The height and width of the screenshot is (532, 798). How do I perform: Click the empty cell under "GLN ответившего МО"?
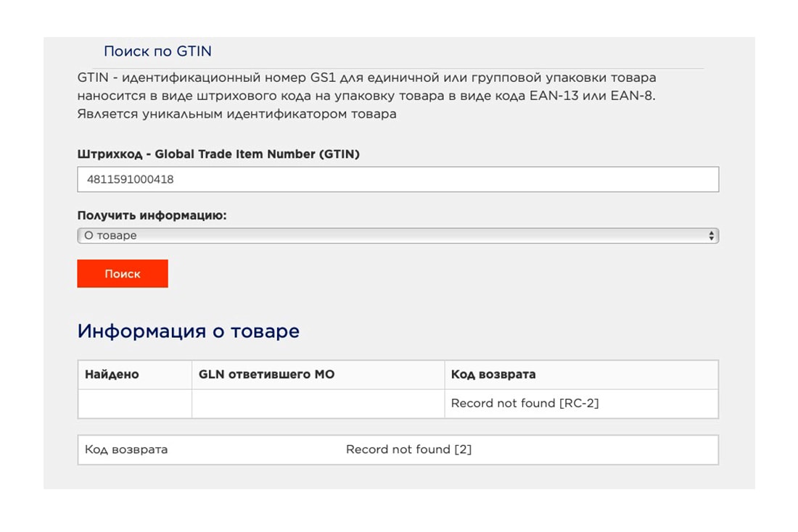(x=318, y=404)
